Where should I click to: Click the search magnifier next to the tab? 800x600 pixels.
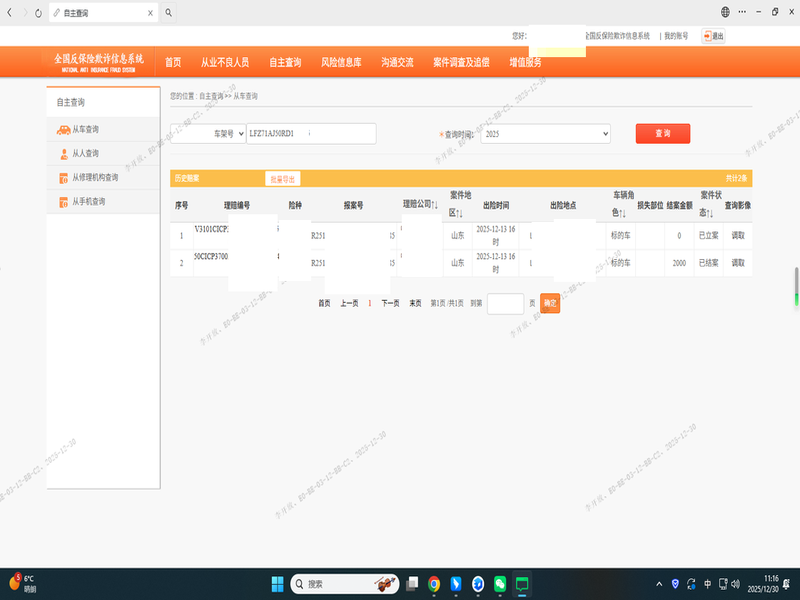tap(169, 13)
